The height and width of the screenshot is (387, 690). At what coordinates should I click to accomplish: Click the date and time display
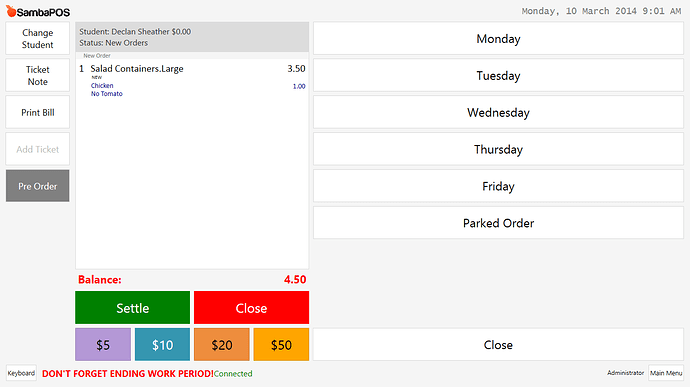coord(601,11)
